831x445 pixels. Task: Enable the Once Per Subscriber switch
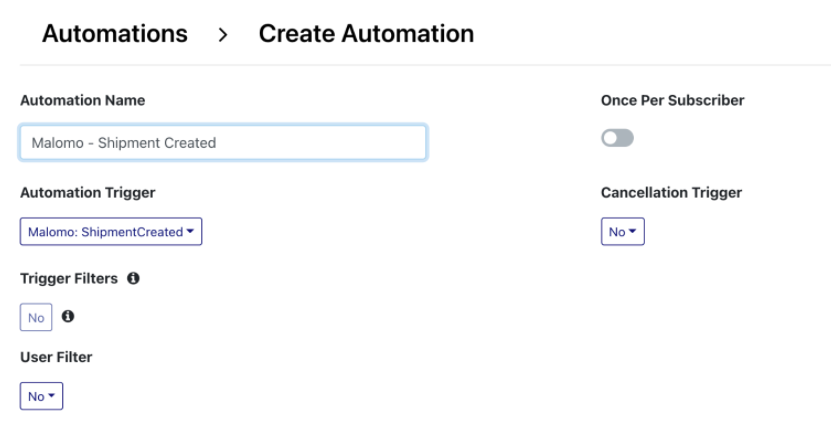pyautogui.click(x=617, y=138)
